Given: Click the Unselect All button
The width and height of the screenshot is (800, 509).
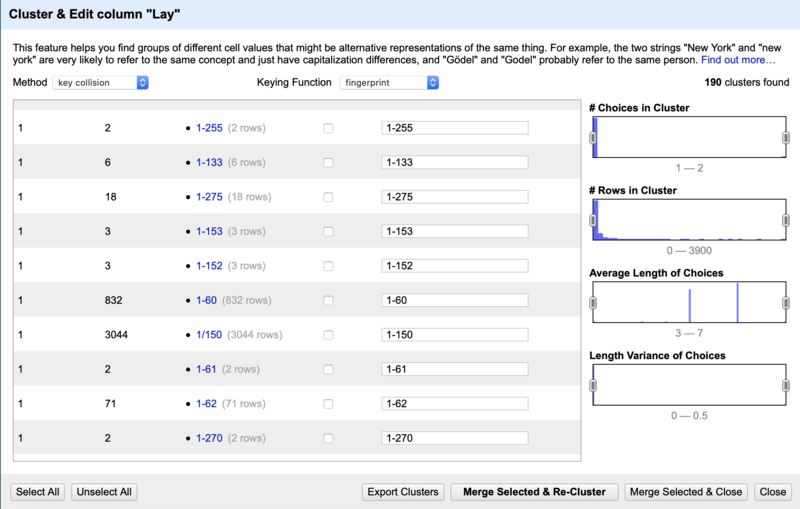Looking at the screenshot, I should click(104, 492).
